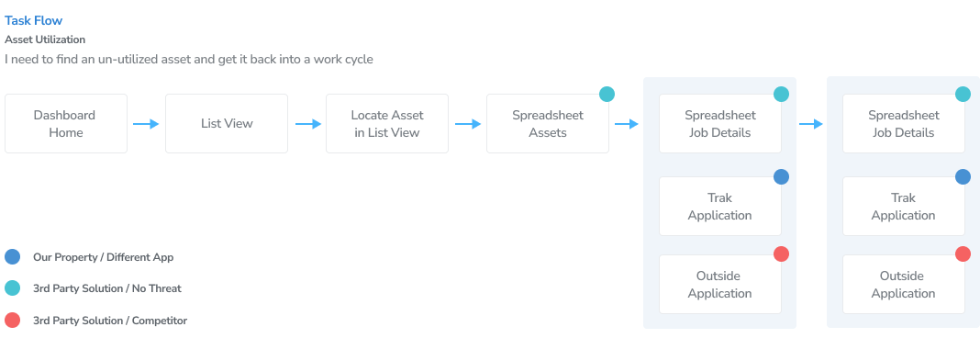980x338 pixels.
Task: Click the teal legend dot for No Threat
Action: 12,288
